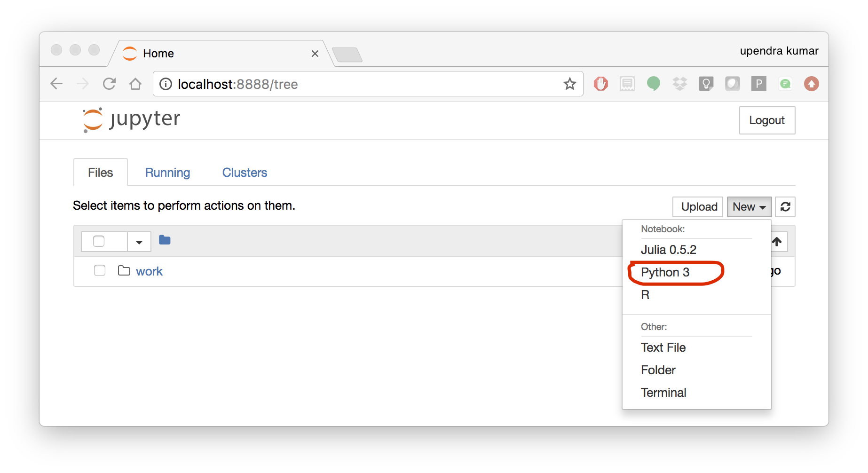
Task: Toggle the New dropdown button
Action: tap(749, 207)
